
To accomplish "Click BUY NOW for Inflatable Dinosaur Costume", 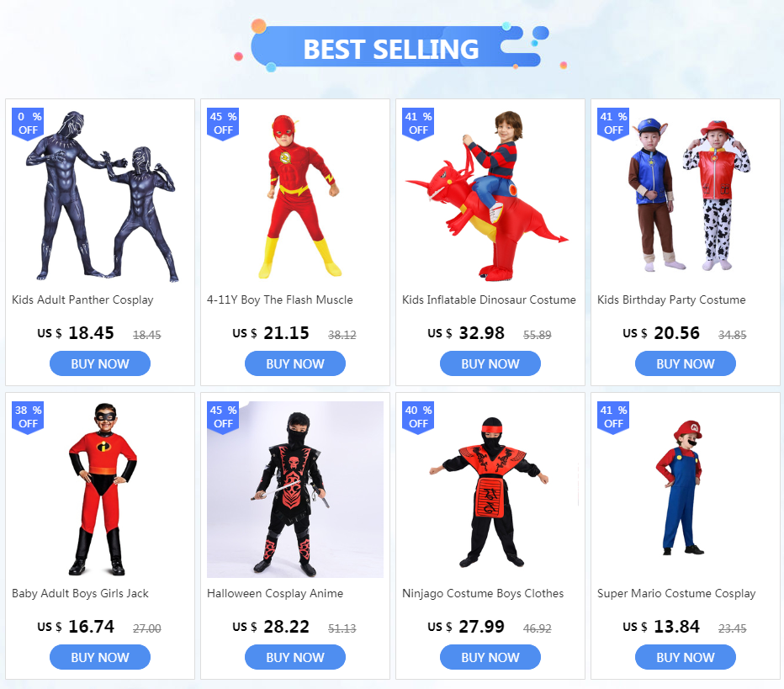I will pyautogui.click(x=490, y=363).
